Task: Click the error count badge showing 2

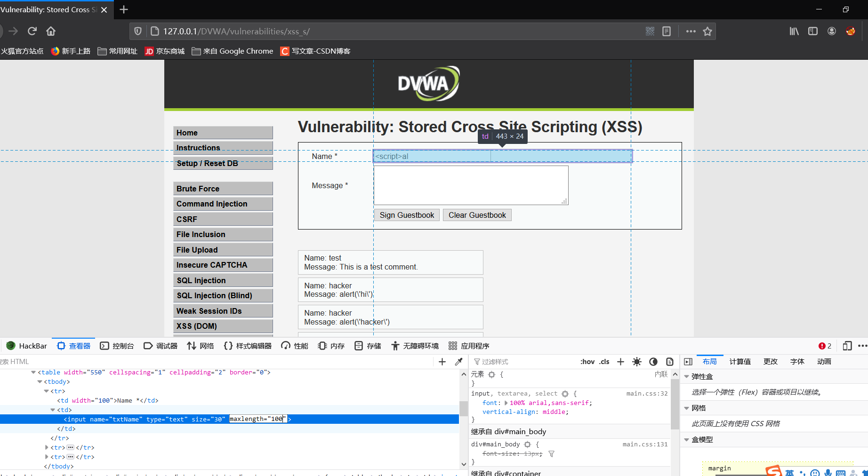Action: 825,346
